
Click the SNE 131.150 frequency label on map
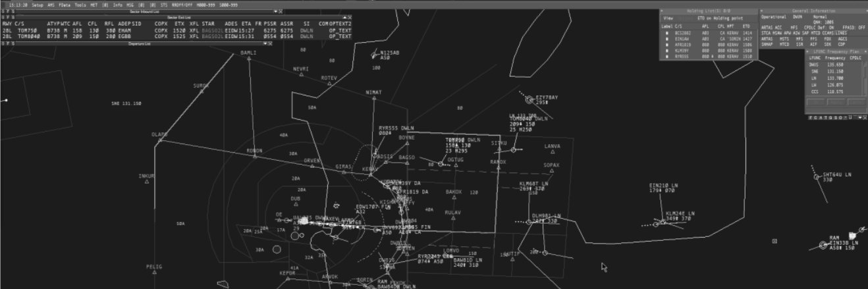click(126, 103)
